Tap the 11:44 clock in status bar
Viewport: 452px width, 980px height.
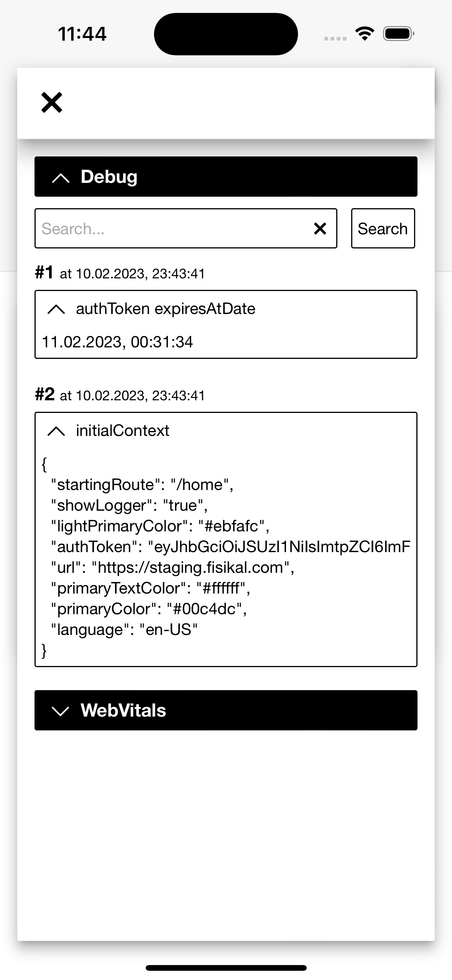82,34
